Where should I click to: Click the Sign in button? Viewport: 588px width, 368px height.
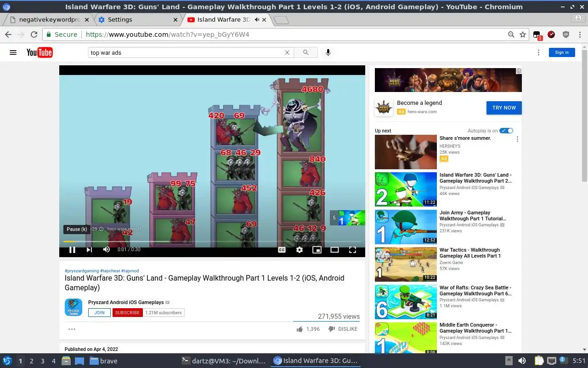pos(562,52)
